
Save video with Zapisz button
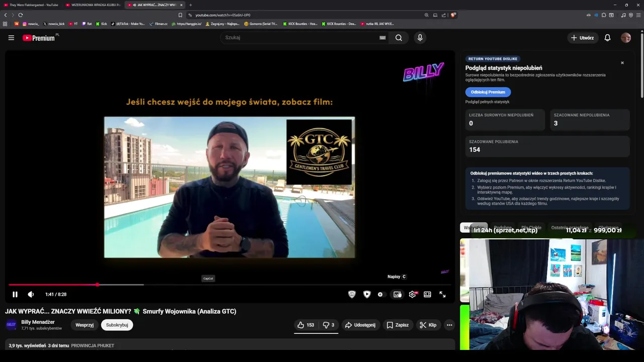(x=397, y=325)
